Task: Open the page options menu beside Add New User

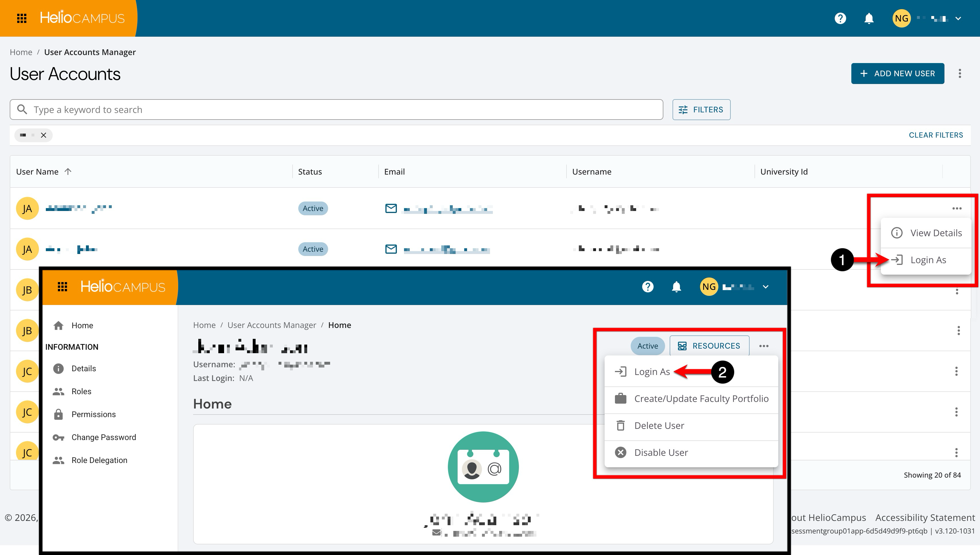Action: (x=960, y=74)
